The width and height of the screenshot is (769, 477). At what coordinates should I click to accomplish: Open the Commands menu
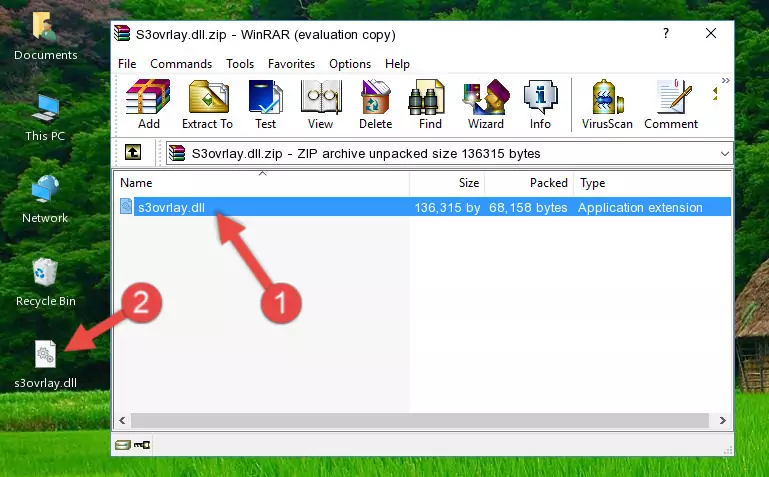click(x=181, y=64)
